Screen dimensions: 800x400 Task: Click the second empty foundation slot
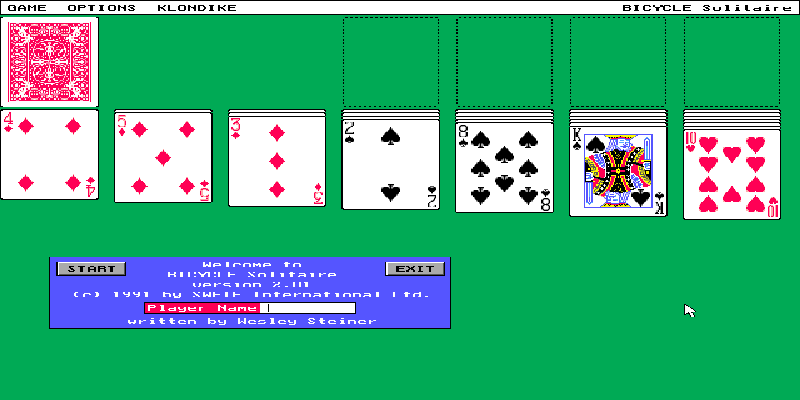point(504,61)
